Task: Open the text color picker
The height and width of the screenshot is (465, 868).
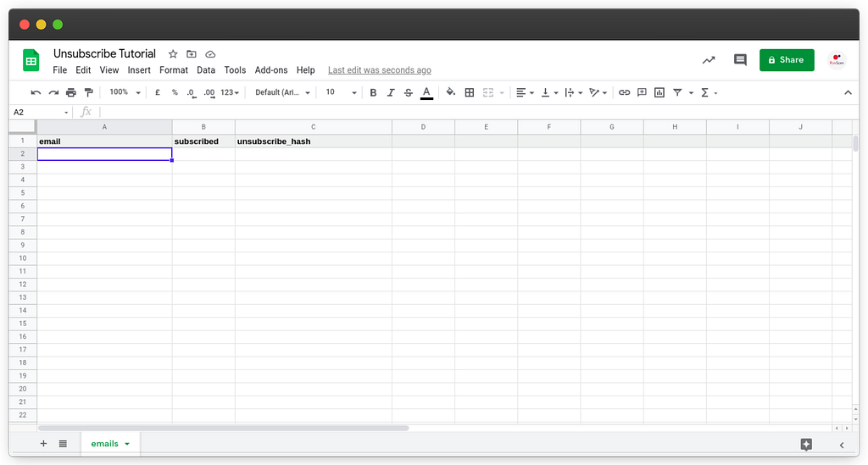Action: [426, 93]
